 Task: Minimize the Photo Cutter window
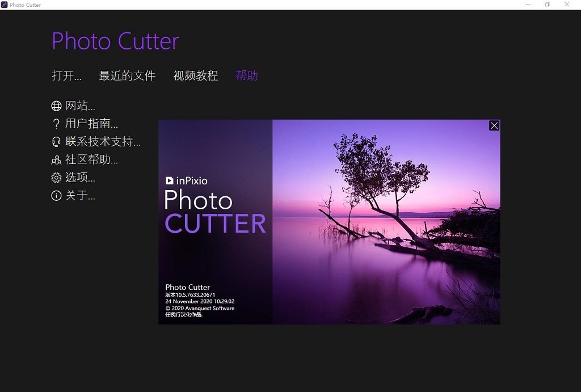point(528,5)
